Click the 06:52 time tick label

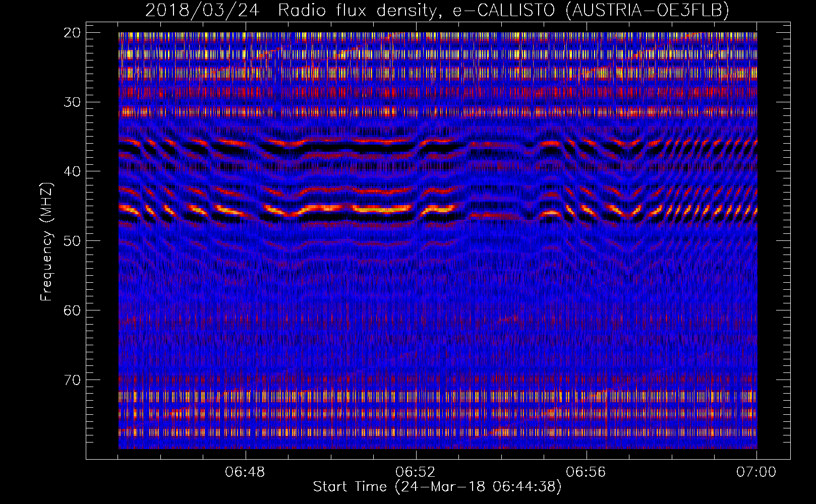click(x=416, y=472)
